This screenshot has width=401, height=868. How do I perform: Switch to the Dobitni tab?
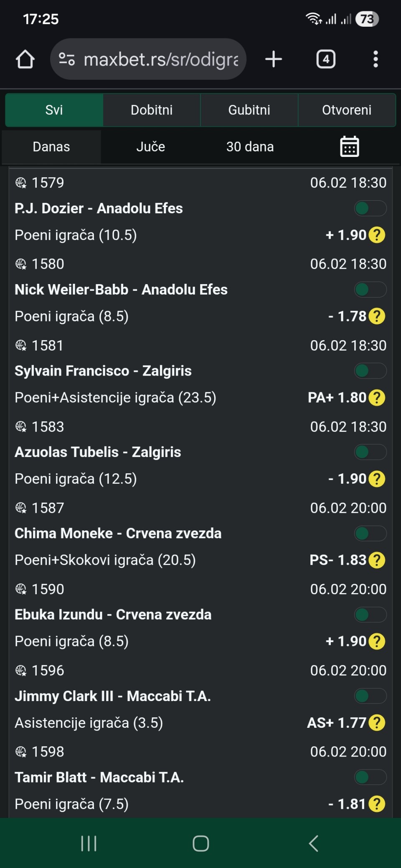tap(152, 110)
